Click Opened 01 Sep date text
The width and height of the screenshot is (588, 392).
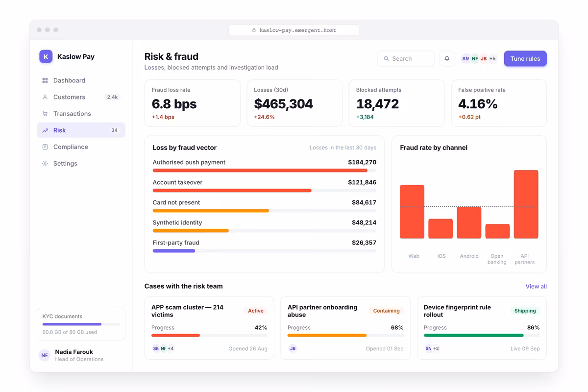[x=385, y=349]
